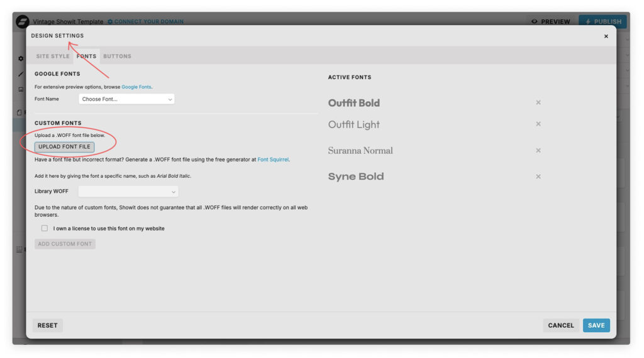Check the font license ownership checkbox

[x=45, y=228]
